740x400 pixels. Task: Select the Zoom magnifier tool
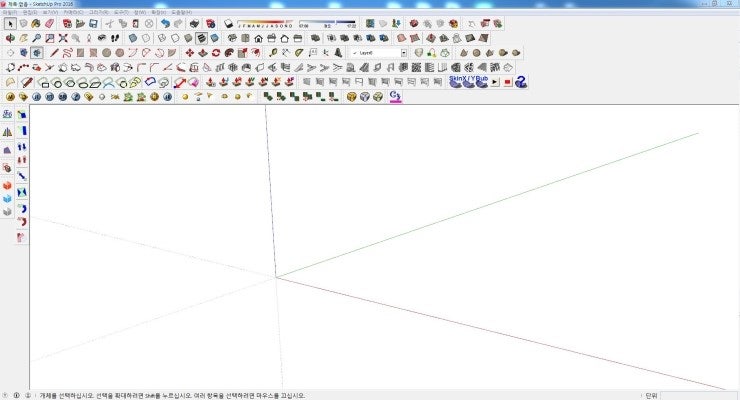click(x=36, y=38)
